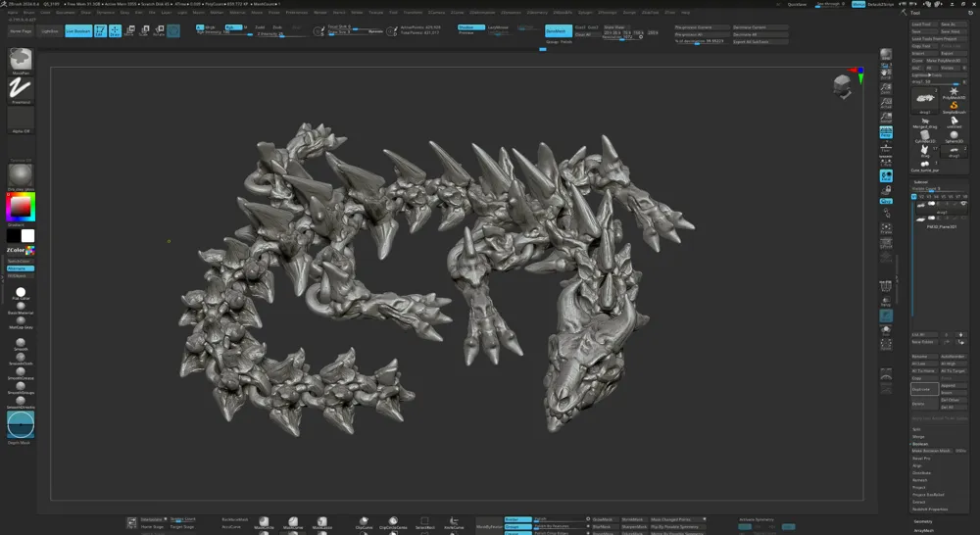Screen dimensions: 980x535
Task: Collapse the Subtool panel header
Action: point(920,182)
